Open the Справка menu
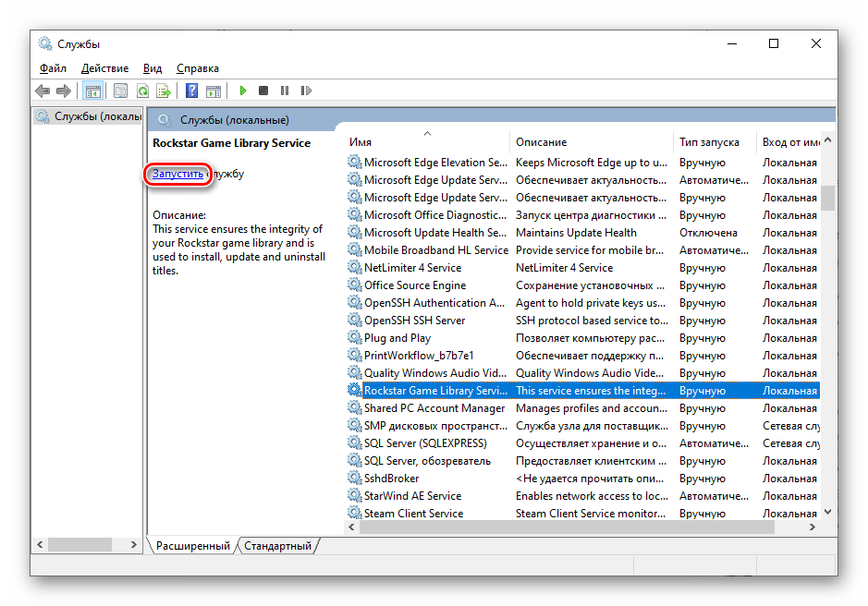Viewport: 868px width, 606px height. coord(197,68)
